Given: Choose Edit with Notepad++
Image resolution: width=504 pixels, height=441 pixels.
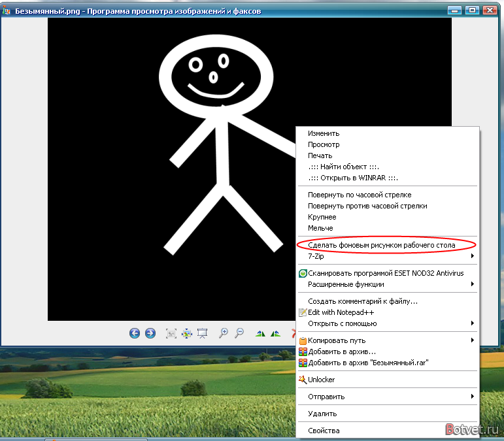Looking at the screenshot, I should 388,312.
